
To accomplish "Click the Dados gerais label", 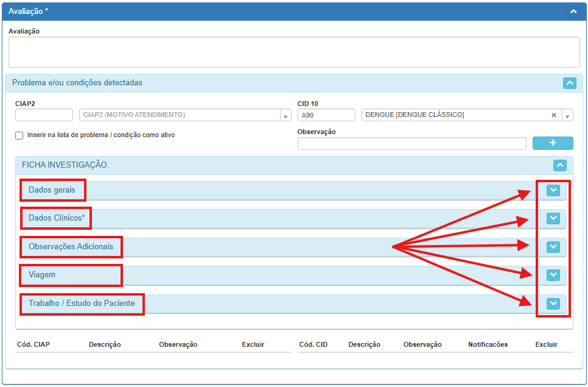I will point(52,190).
